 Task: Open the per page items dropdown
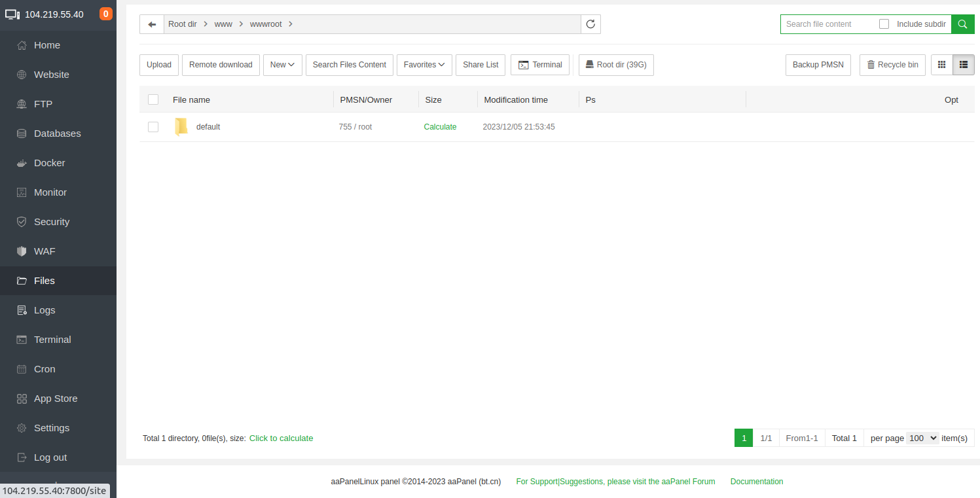click(923, 438)
